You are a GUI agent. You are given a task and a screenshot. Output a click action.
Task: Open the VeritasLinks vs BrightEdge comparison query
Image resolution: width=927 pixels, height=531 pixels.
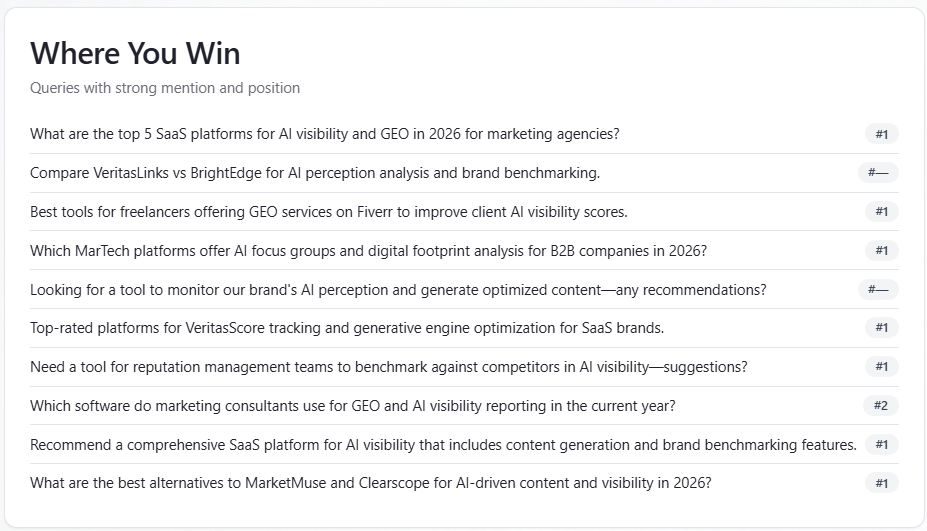point(315,173)
